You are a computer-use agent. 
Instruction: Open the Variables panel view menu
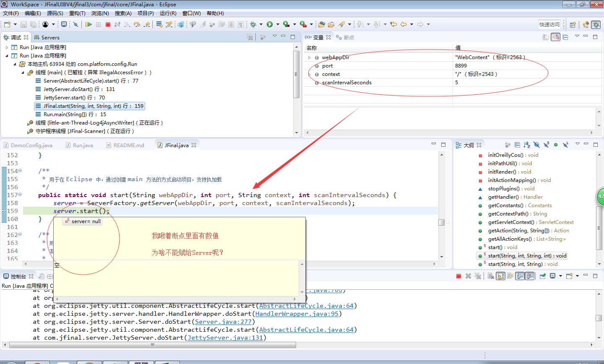(577, 36)
